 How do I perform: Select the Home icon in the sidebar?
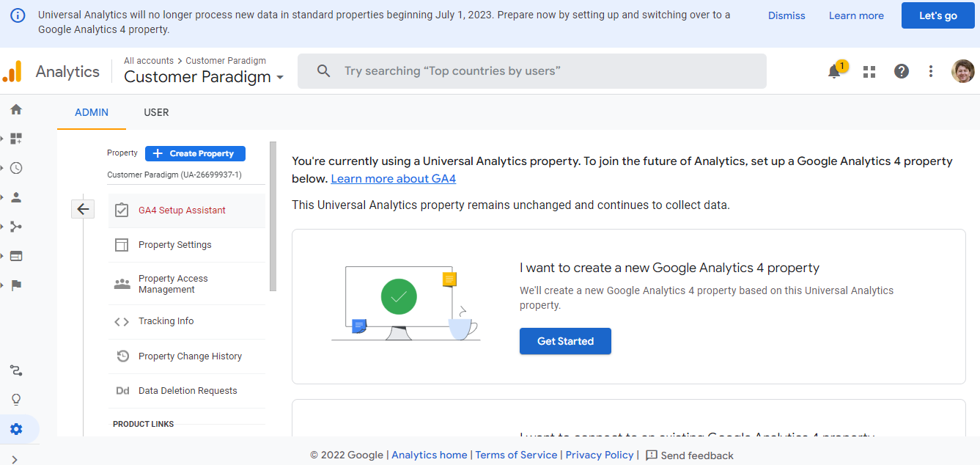(x=16, y=108)
